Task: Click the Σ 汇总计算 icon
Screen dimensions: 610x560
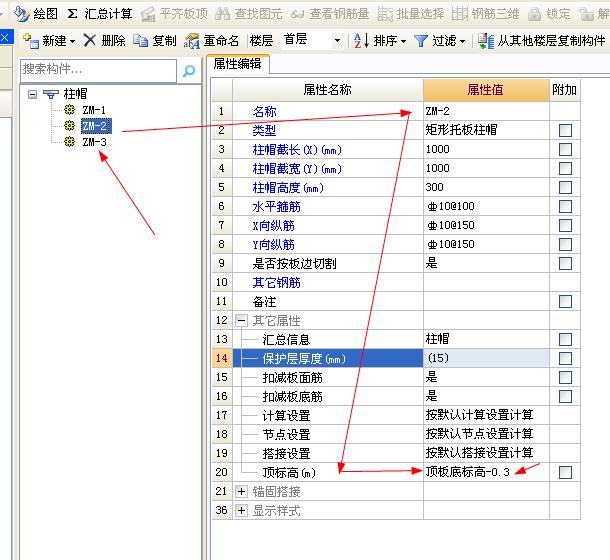Action: click(x=72, y=14)
